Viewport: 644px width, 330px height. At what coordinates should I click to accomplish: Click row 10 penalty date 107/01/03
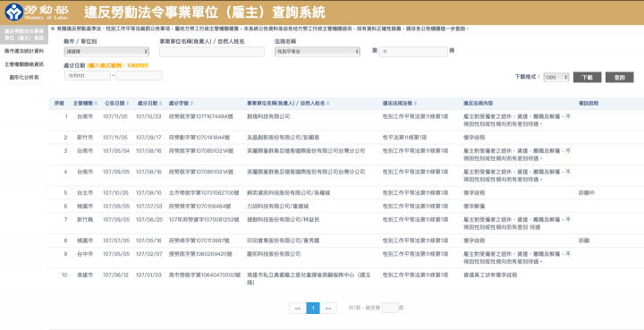click(149, 275)
